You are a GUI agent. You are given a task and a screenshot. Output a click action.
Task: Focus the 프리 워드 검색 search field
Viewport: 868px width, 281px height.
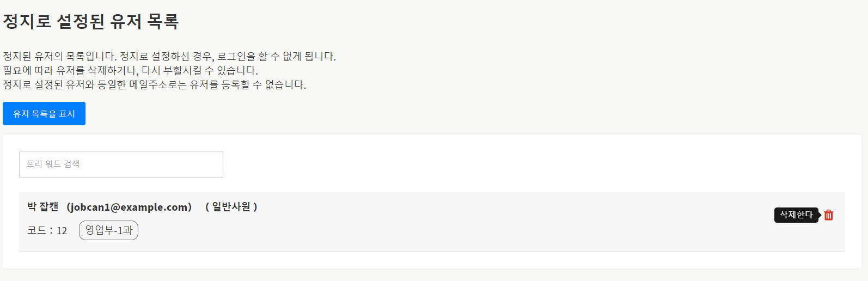121,164
